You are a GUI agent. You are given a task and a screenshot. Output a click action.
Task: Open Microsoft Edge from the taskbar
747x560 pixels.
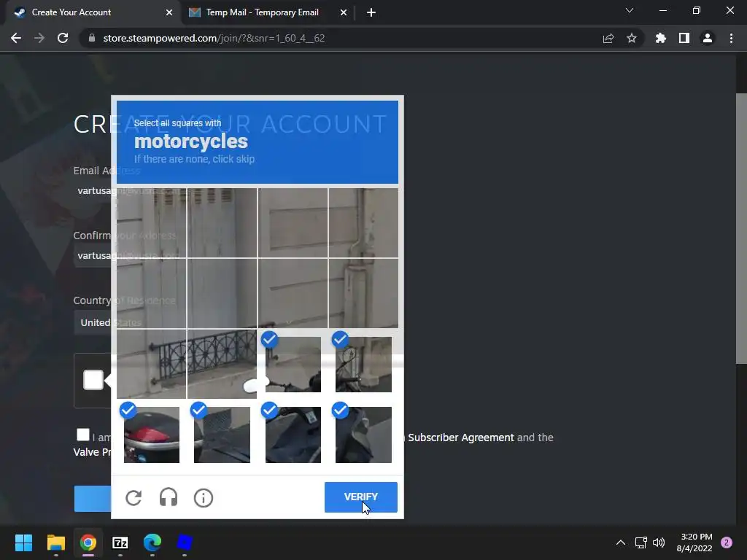click(x=152, y=542)
